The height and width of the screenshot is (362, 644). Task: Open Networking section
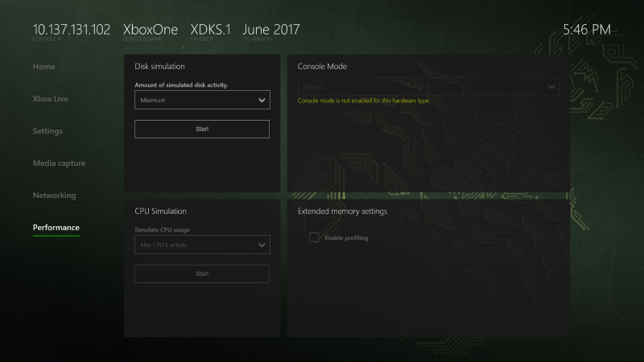click(54, 195)
